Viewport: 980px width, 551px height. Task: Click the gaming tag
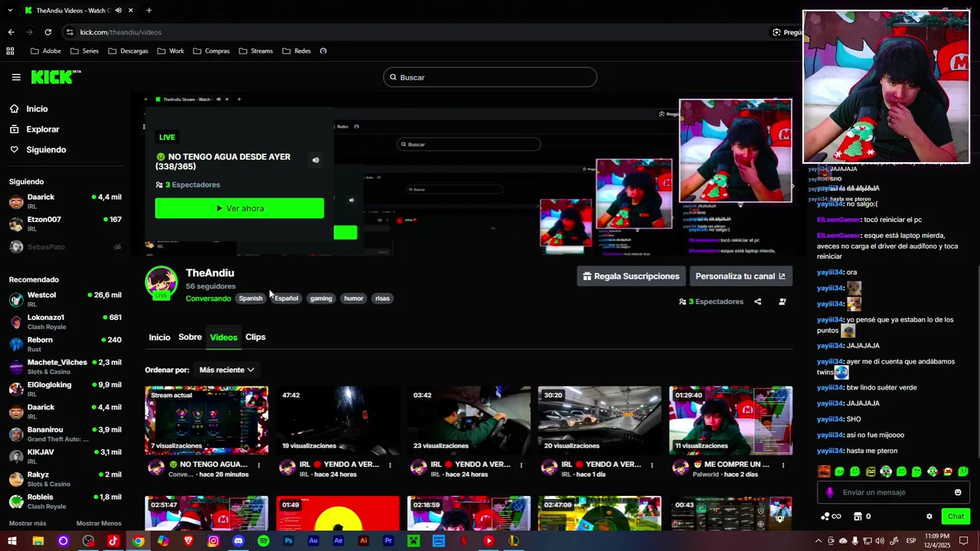(321, 298)
